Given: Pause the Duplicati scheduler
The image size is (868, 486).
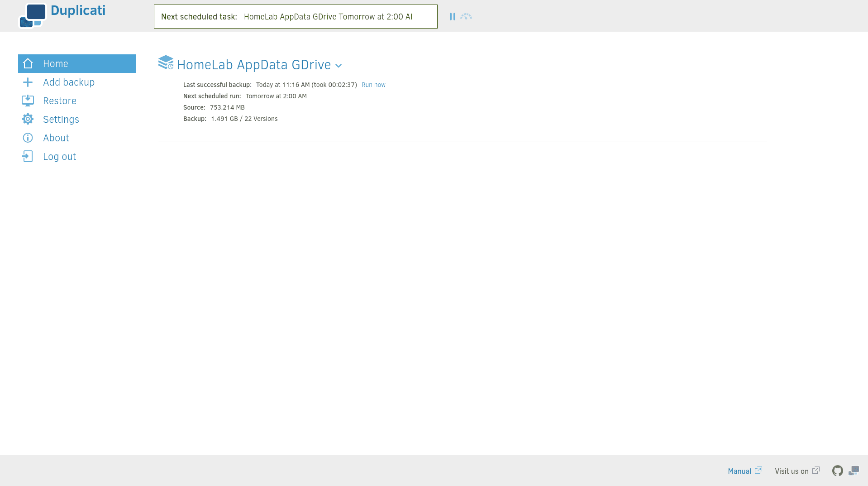Looking at the screenshot, I should (452, 17).
